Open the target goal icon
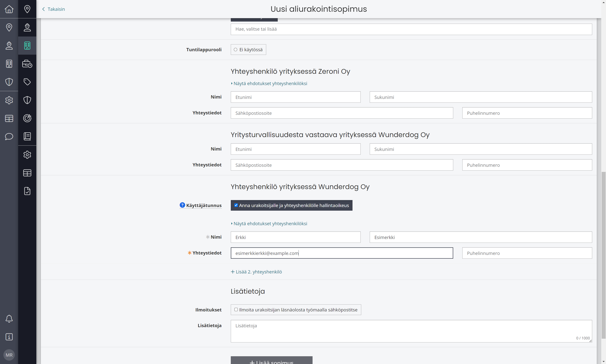606x364 pixels. (27, 118)
